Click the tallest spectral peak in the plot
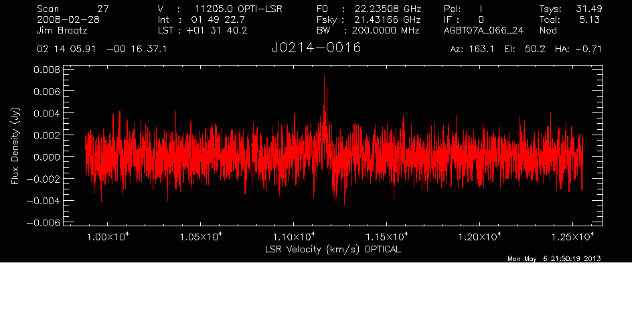Image resolution: width=644 pixels, height=328 pixels. point(324,78)
